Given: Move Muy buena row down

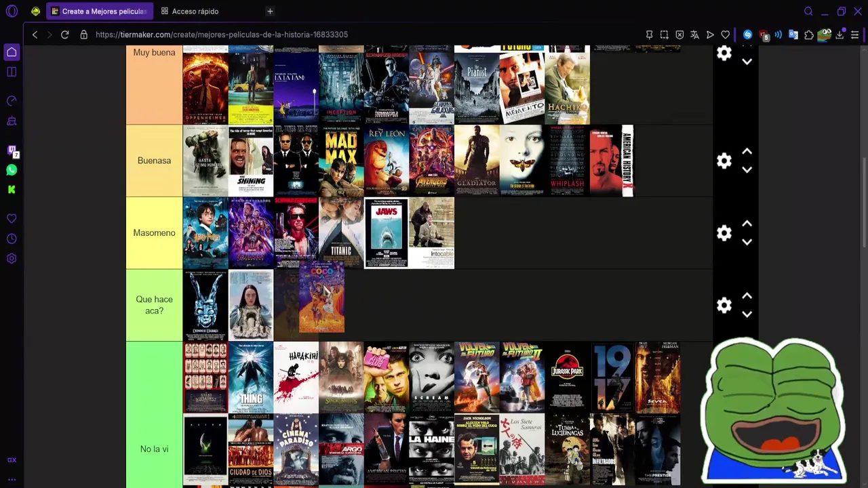Looking at the screenshot, I should click(747, 62).
